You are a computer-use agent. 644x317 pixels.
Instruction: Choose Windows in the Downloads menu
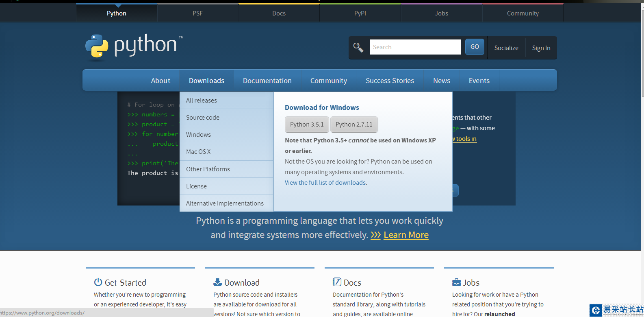(226, 135)
